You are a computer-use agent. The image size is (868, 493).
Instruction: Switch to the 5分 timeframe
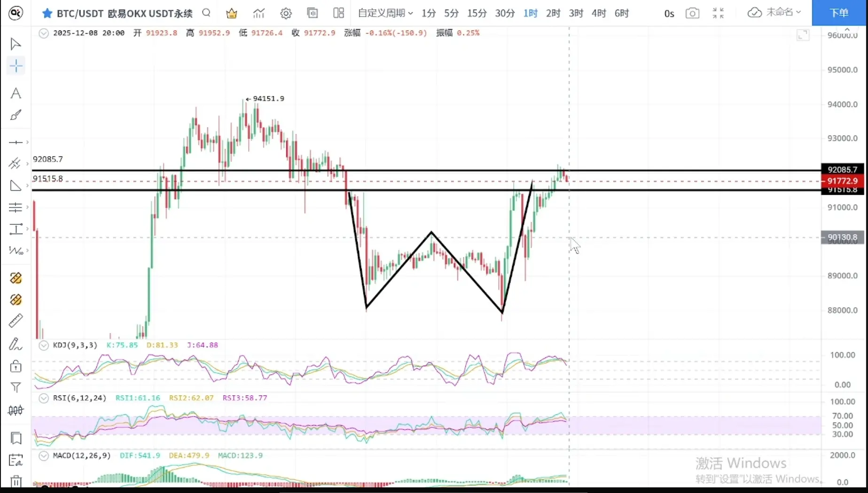[451, 13]
